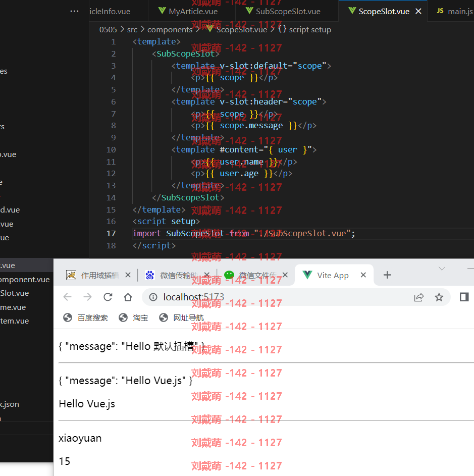Click breadcrumb item 'src'

[x=132, y=29]
